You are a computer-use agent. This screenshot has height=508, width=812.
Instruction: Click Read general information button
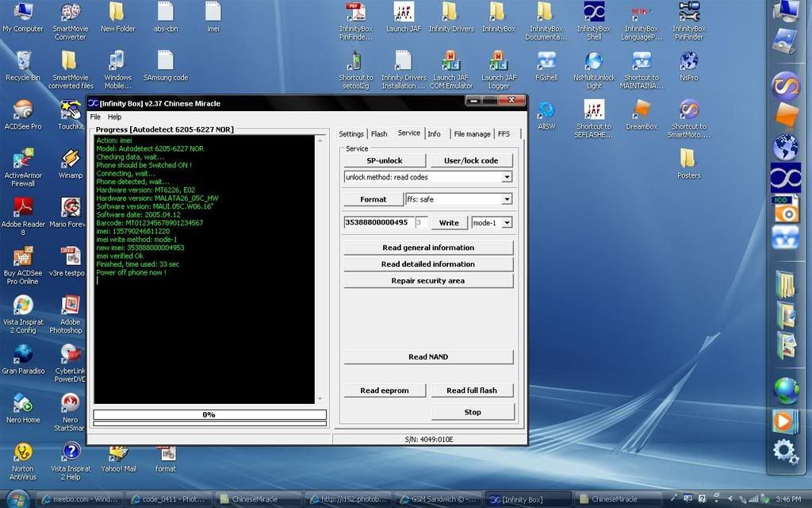428,248
